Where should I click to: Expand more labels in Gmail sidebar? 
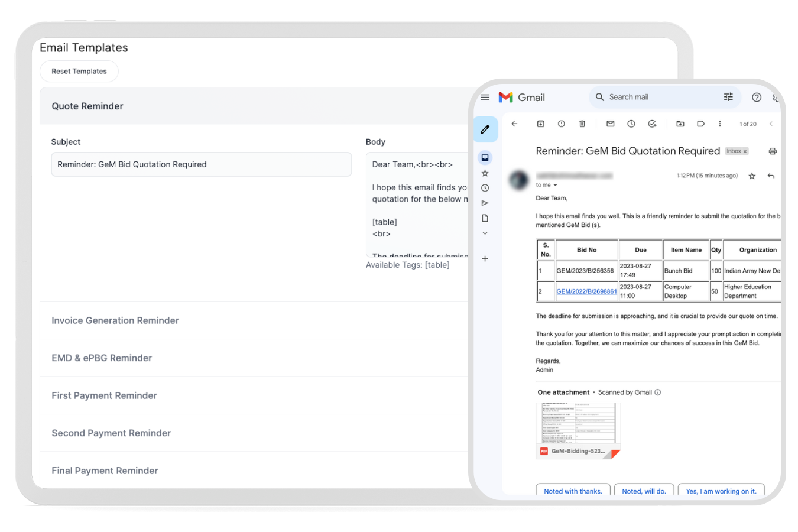point(485,233)
